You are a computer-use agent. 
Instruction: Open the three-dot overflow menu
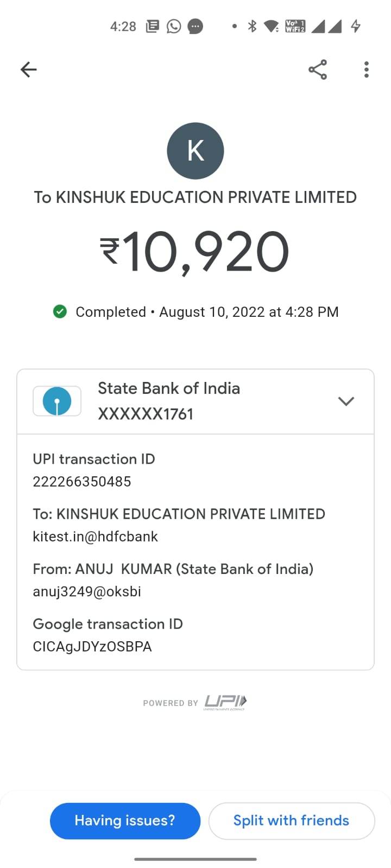point(367,69)
